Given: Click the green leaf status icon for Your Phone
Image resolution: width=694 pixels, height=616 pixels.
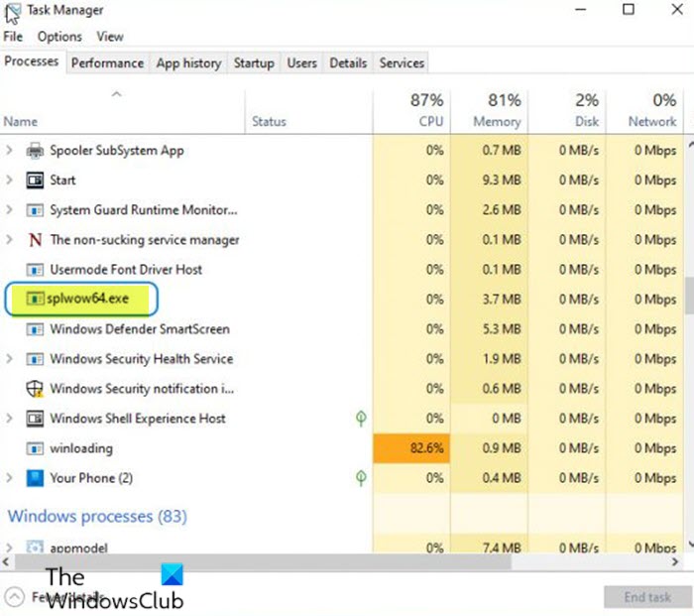Looking at the screenshot, I should (x=361, y=478).
